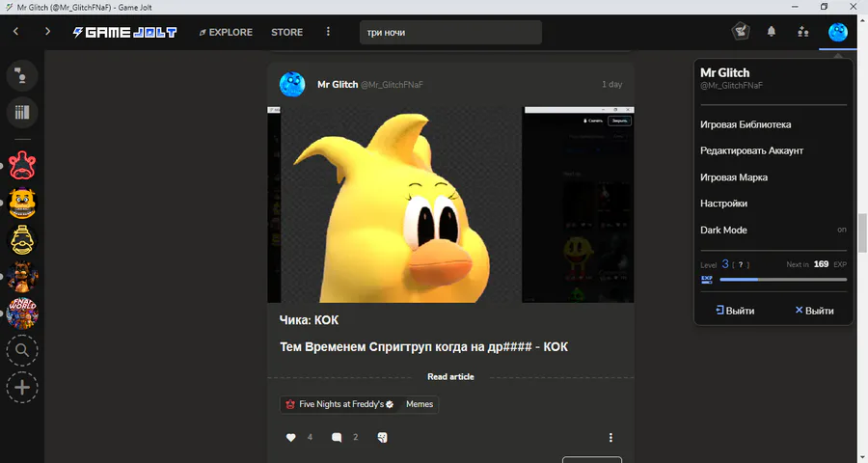Click the first Выйти button with door icon

click(x=735, y=311)
